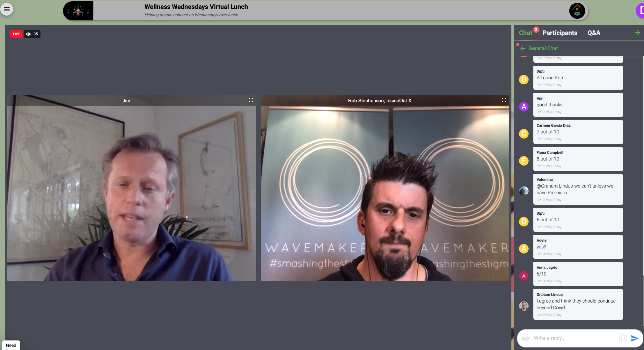Viewport: 644px width, 350px height.
Task: Click Anna Jagric's pink avatar
Action: coord(524,276)
